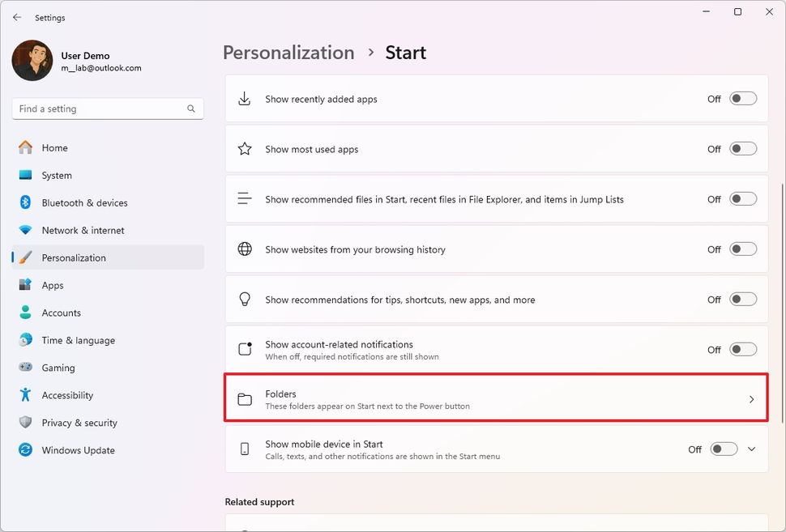Toggle Show websites from browsing history

coord(742,249)
